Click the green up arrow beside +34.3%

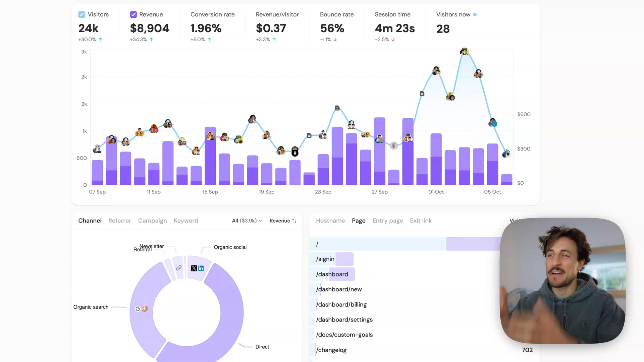[x=151, y=39]
